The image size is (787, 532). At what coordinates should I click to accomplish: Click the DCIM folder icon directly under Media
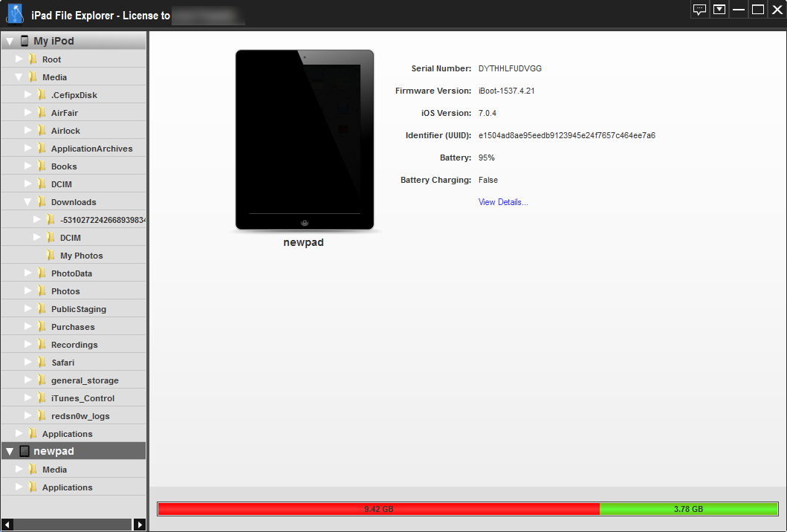pos(42,184)
